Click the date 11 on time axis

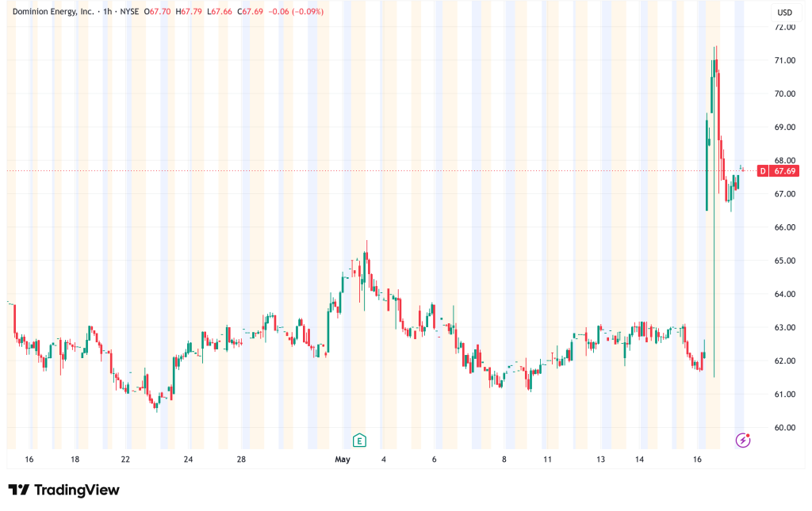click(547, 460)
